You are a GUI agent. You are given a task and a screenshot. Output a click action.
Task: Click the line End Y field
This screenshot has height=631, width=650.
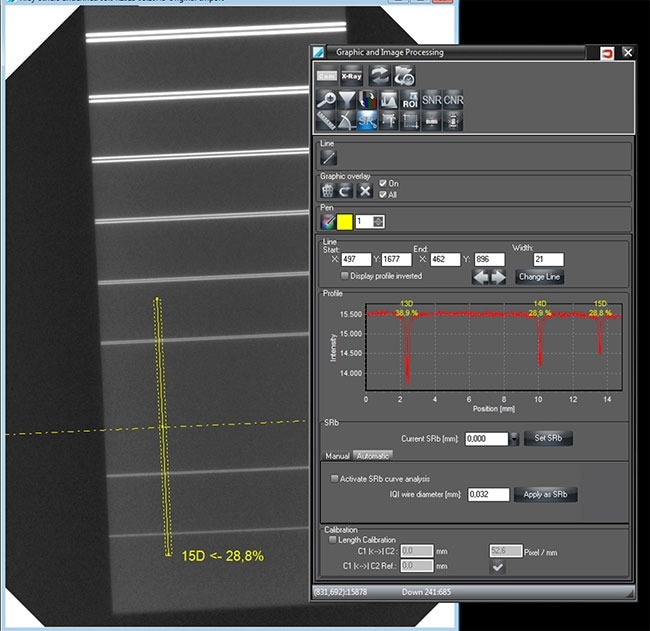coord(490,260)
